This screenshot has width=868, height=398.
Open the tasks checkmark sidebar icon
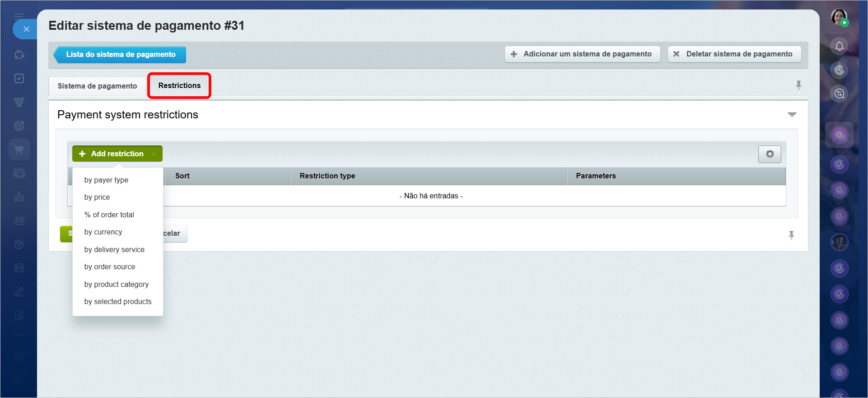click(19, 79)
